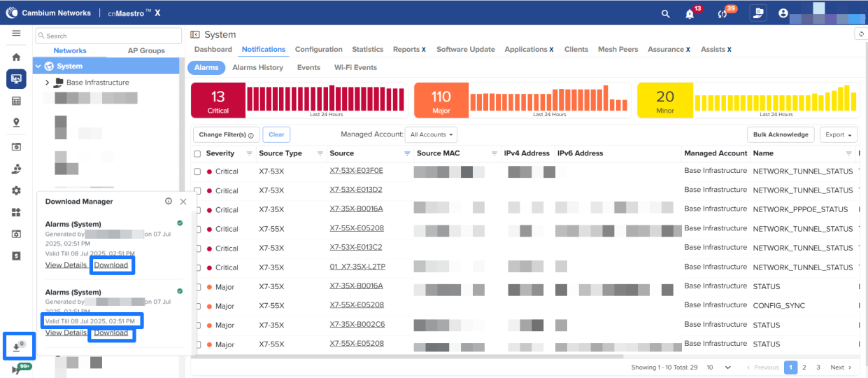868x378 pixels.
Task: Switch to the Configuration tab
Action: (318, 50)
